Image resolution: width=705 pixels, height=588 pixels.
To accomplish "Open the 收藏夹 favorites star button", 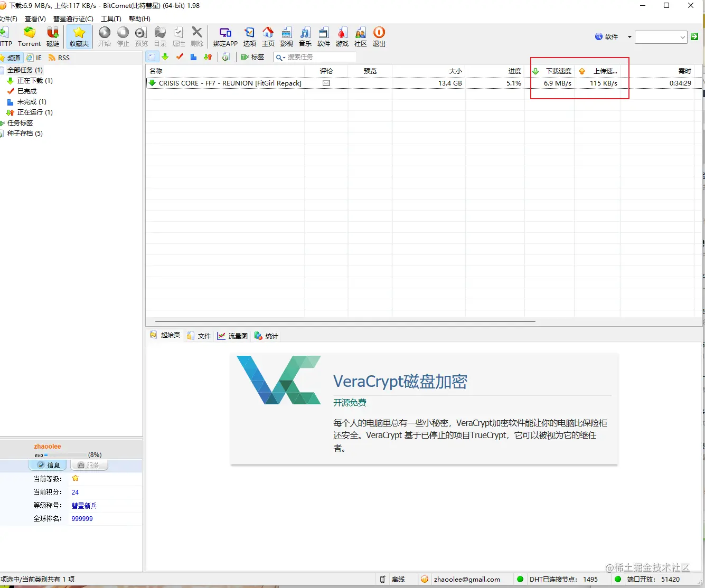I will tap(79, 37).
